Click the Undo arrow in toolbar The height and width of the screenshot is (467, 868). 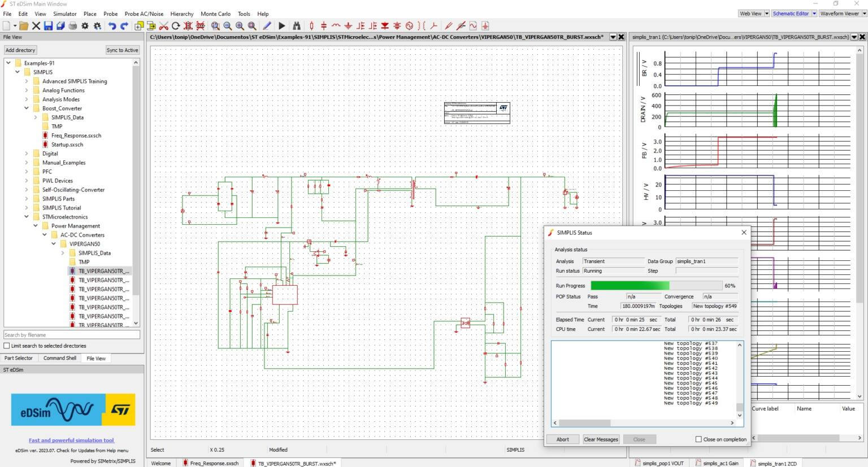coord(112,26)
